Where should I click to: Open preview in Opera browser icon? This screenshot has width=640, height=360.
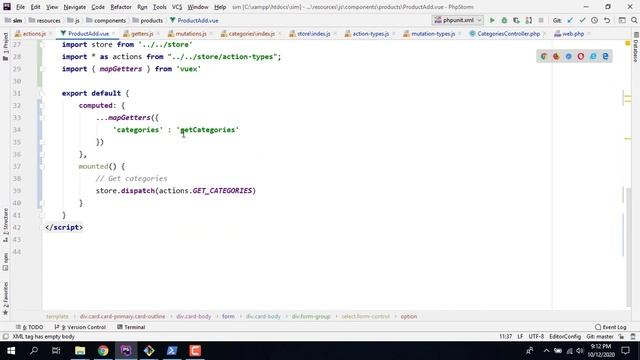click(580, 56)
